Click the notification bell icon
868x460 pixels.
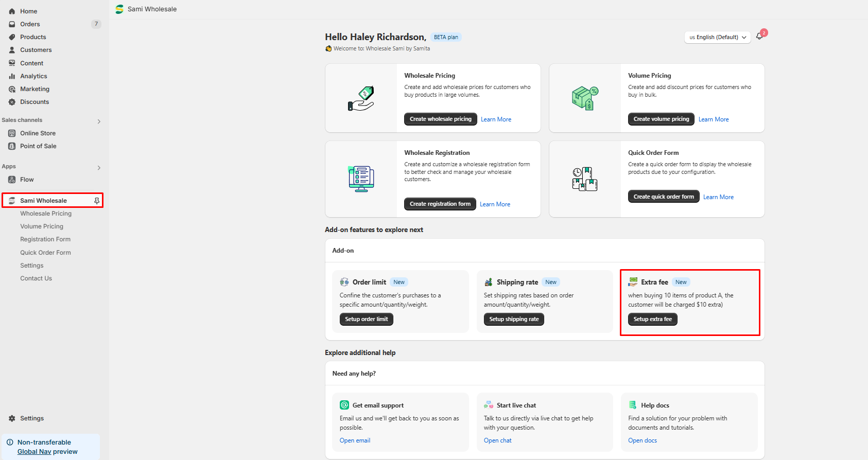click(759, 37)
